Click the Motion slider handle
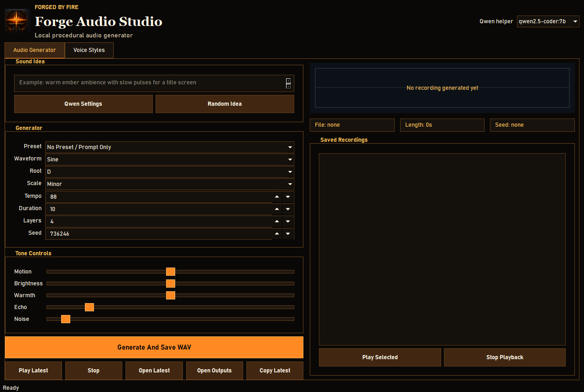This screenshot has height=392, width=584. click(171, 272)
